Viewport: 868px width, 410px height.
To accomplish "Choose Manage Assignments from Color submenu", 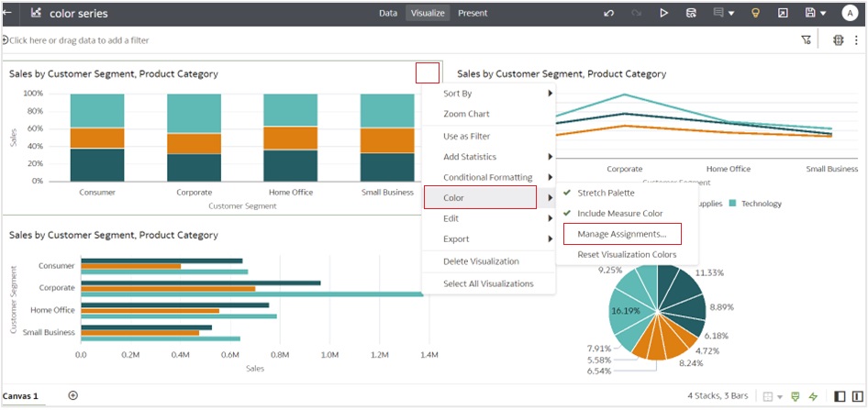I will [x=622, y=235].
